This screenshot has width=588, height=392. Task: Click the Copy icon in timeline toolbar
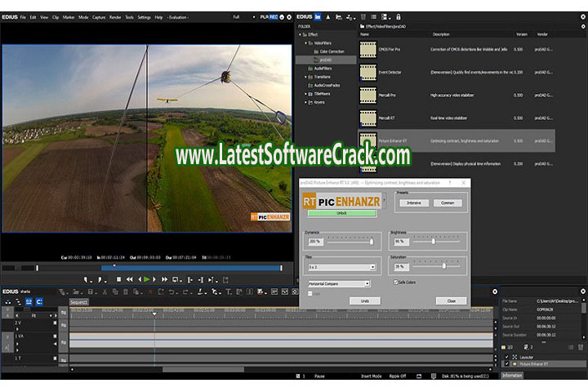click(115, 292)
